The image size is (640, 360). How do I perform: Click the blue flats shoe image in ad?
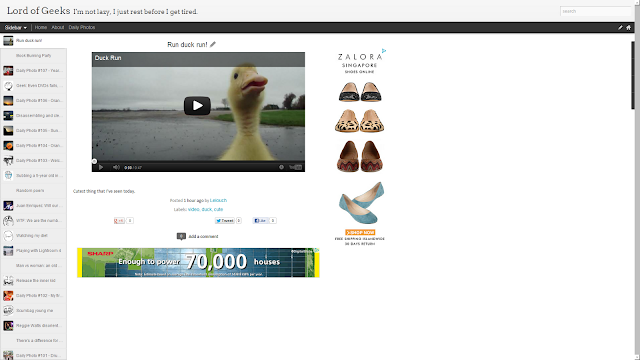pos(361,203)
